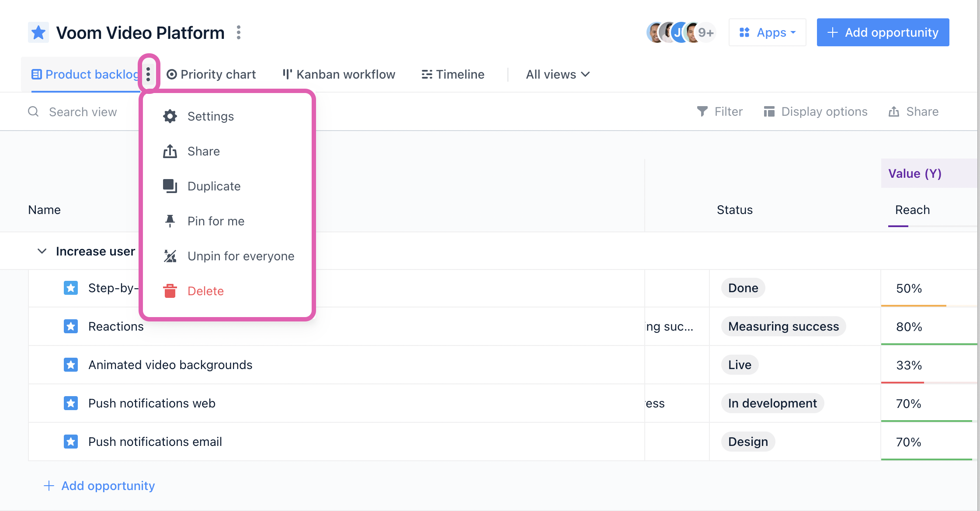Click the Status column header
The height and width of the screenshot is (511, 980).
point(734,210)
